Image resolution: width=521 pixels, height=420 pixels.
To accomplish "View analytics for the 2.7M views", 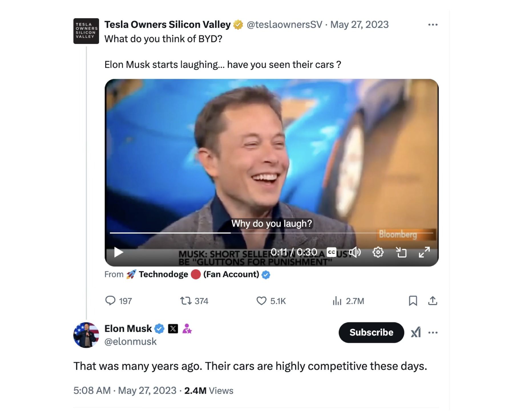I will (337, 301).
